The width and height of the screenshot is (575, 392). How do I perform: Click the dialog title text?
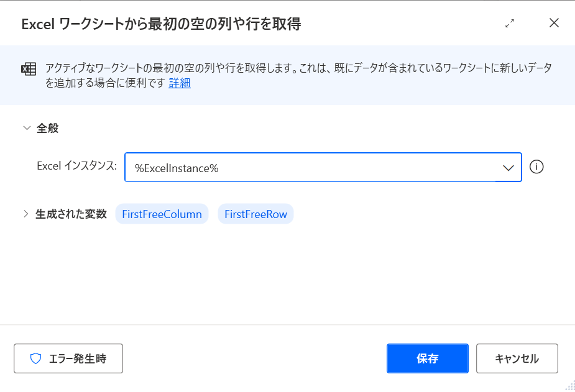(162, 24)
